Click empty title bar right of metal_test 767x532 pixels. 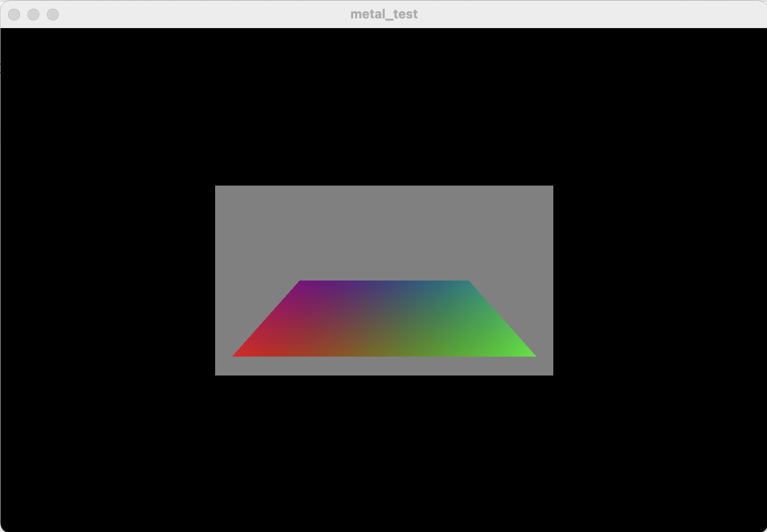point(581,14)
